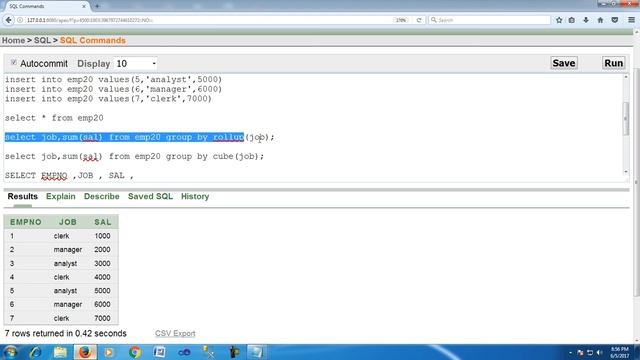Click the salary cell 5000

pyautogui.click(x=102, y=291)
